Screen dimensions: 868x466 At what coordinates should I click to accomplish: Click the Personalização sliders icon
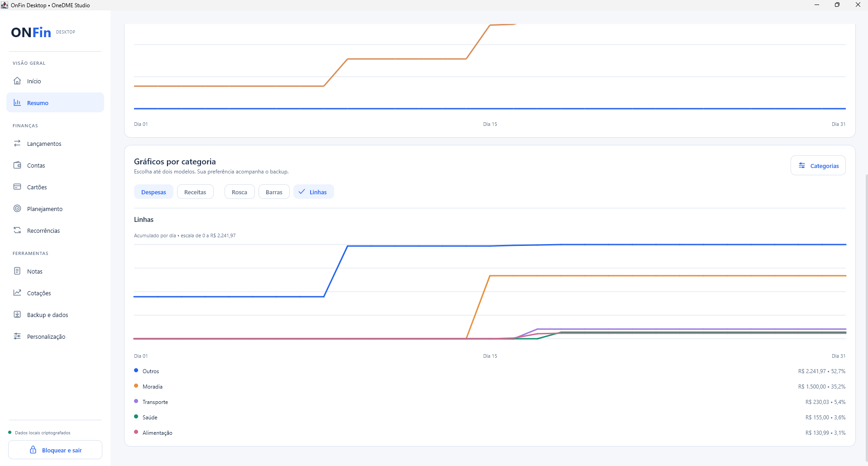[17, 336]
